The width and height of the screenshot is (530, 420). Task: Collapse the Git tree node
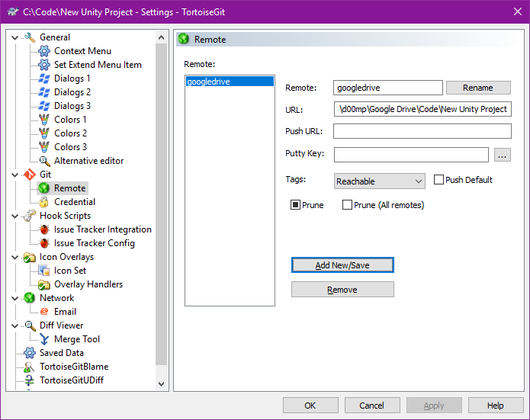pos(15,175)
